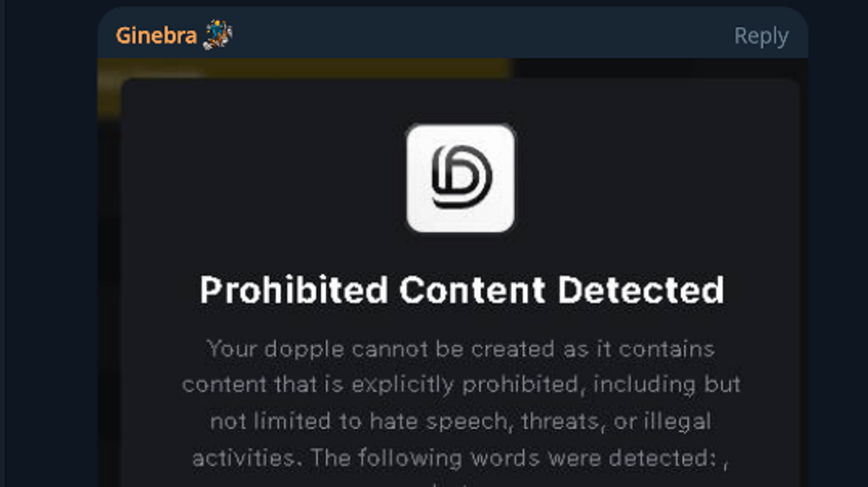Click the Dopple logo icon
The width and height of the screenshot is (868, 487).
tap(460, 178)
